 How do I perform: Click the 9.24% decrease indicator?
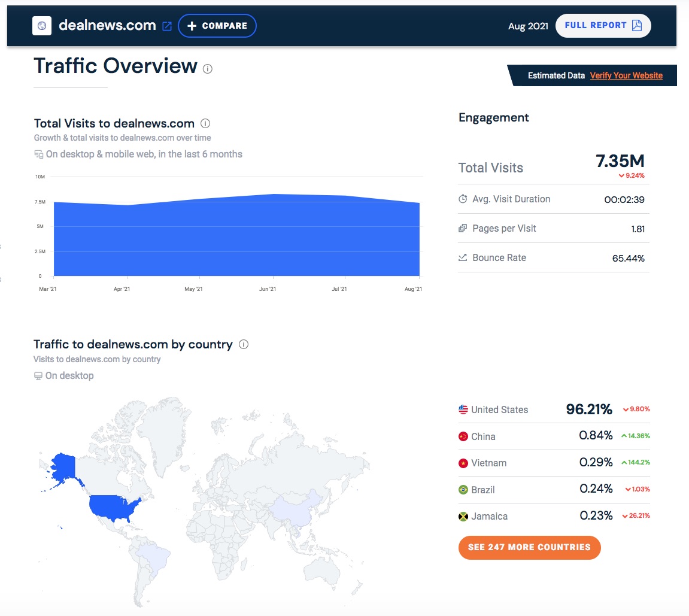[632, 175]
